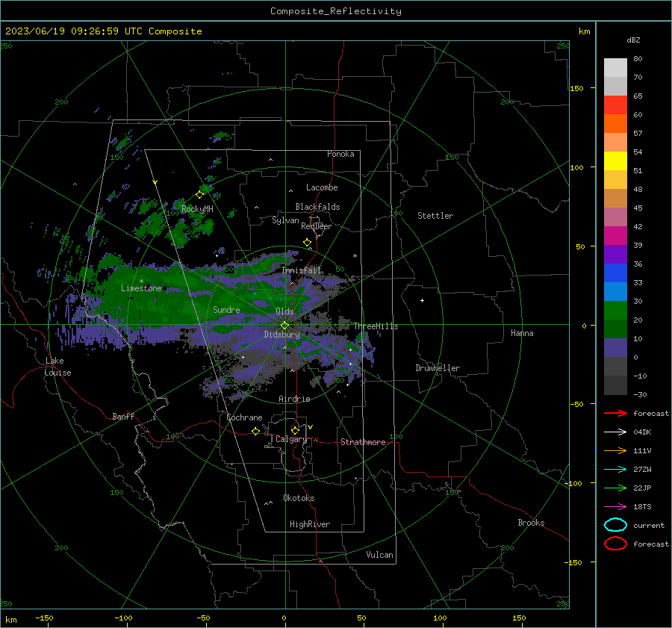Click the Brooks town label
Image resolution: width=672 pixels, height=628 pixels.
point(531,523)
